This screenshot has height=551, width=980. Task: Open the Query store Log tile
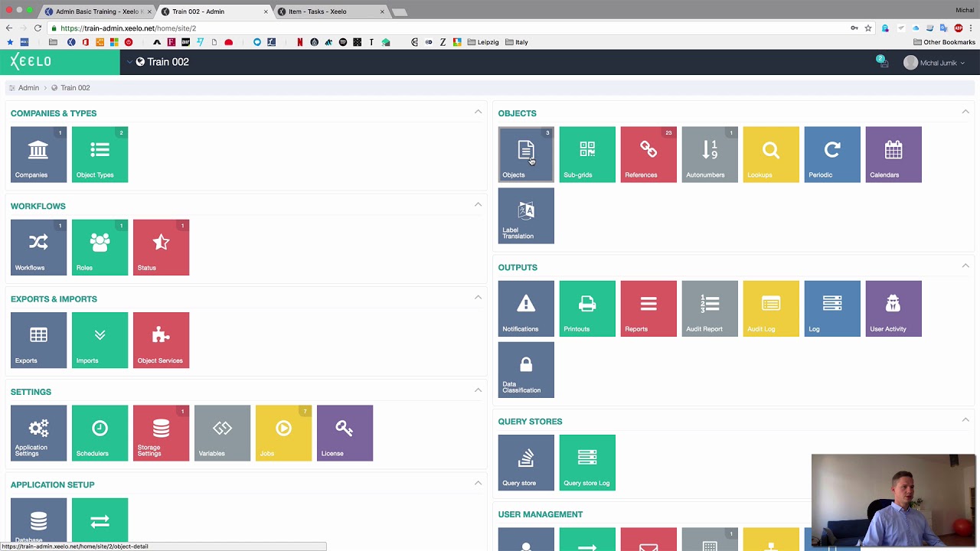click(x=587, y=462)
